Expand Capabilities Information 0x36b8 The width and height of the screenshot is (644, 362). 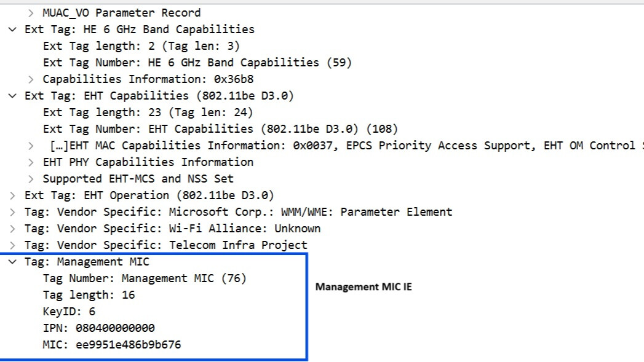(x=31, y=79)
